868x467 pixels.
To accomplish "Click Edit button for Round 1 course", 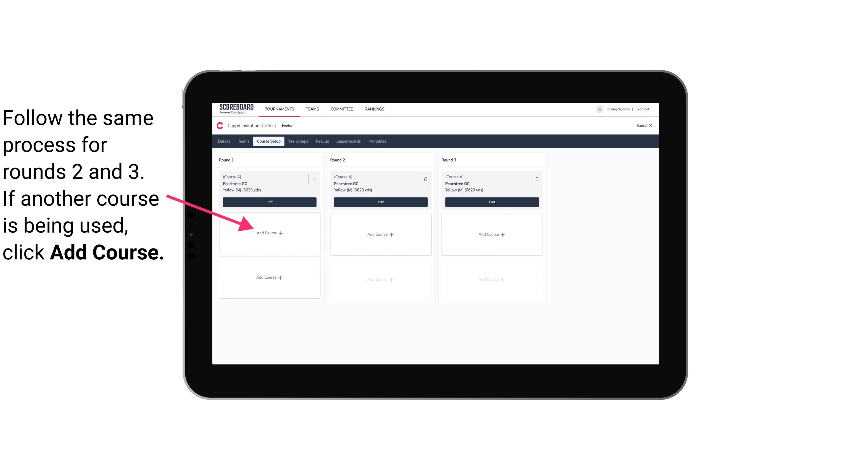I will point(269,202).
